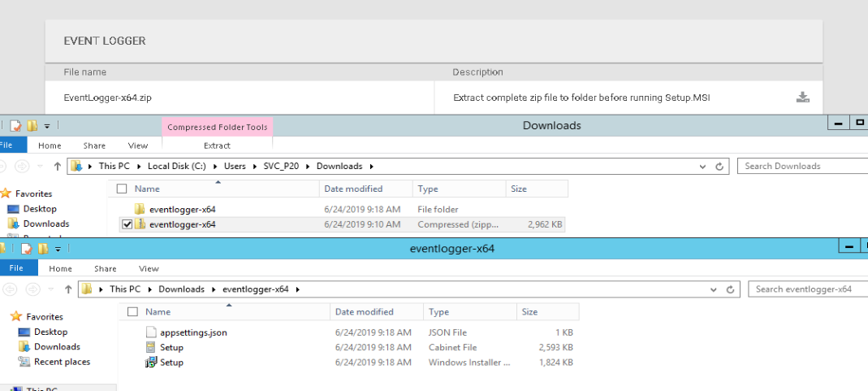Open Extract tab under Compressed Folder Tools
Viewport: 868px width, 391px height.
point(217,146)
